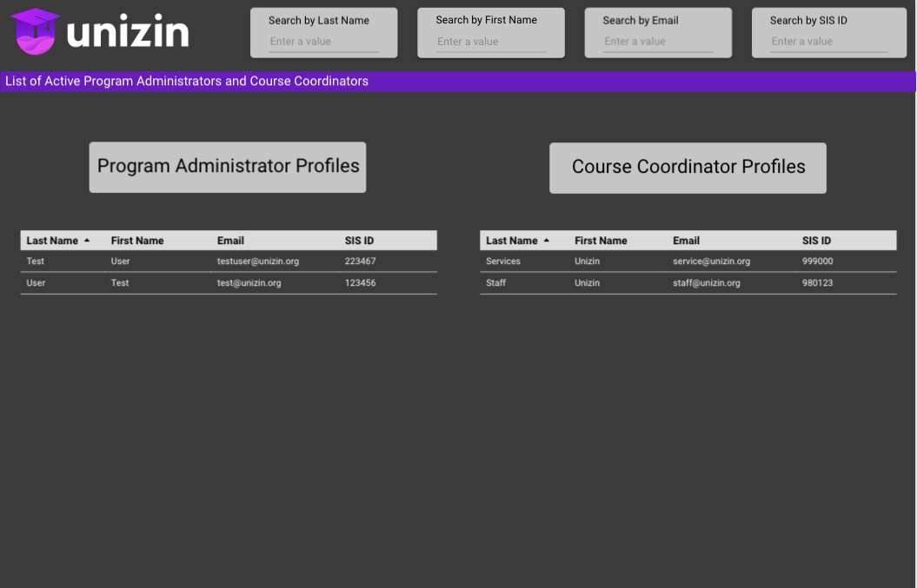Sort administrators by First Name header
The image size is (917, 588).
(137, 241)
